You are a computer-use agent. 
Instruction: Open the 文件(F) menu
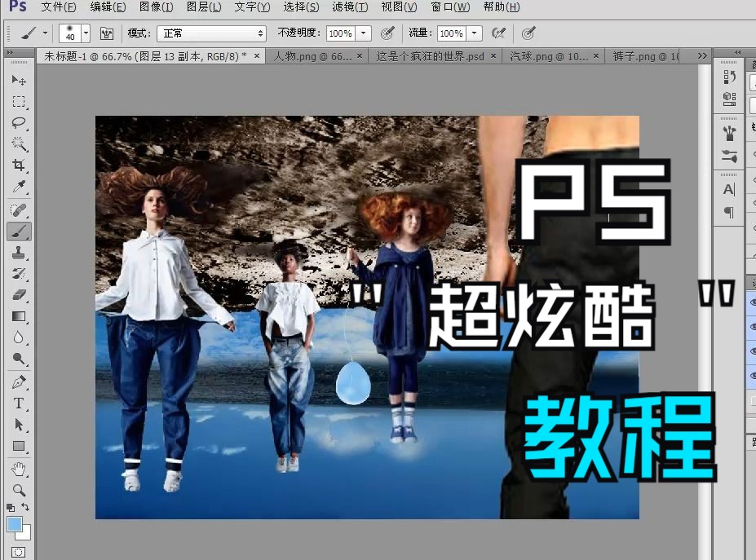coord(59,7)
